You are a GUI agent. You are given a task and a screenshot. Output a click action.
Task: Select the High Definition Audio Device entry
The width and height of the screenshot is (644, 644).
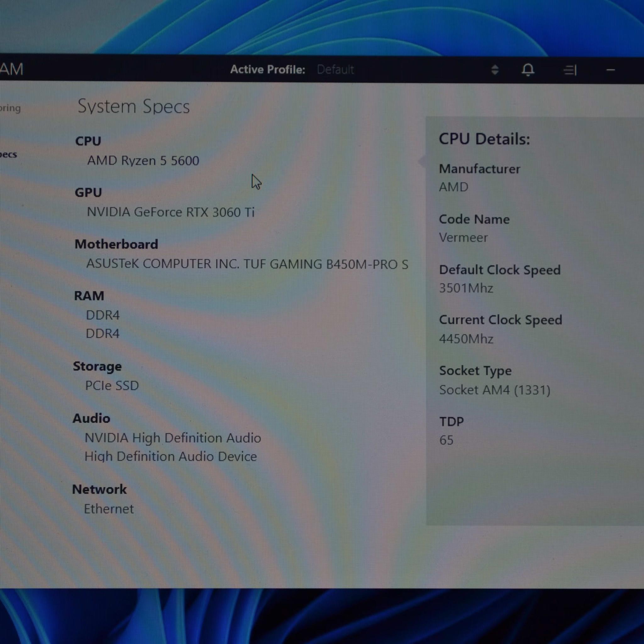click(x=171, y=457)
